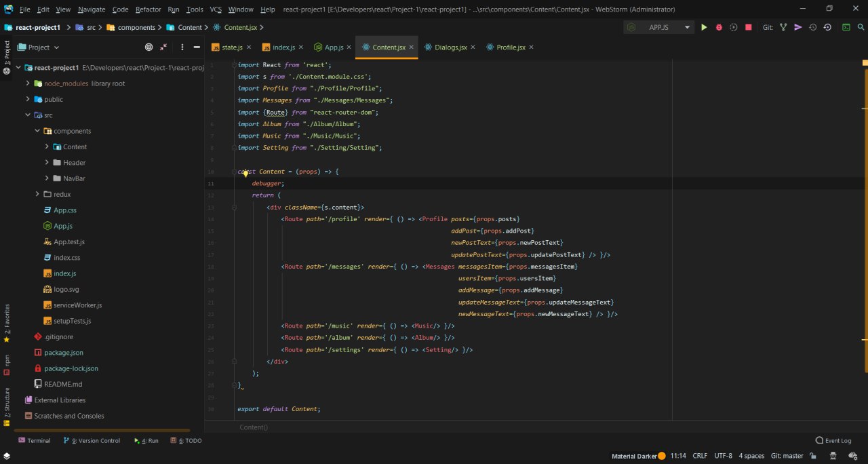Image resolution: width=868 pixels, height=464 pixels.
Task: Click the green Run button
Action: point(704,27)
